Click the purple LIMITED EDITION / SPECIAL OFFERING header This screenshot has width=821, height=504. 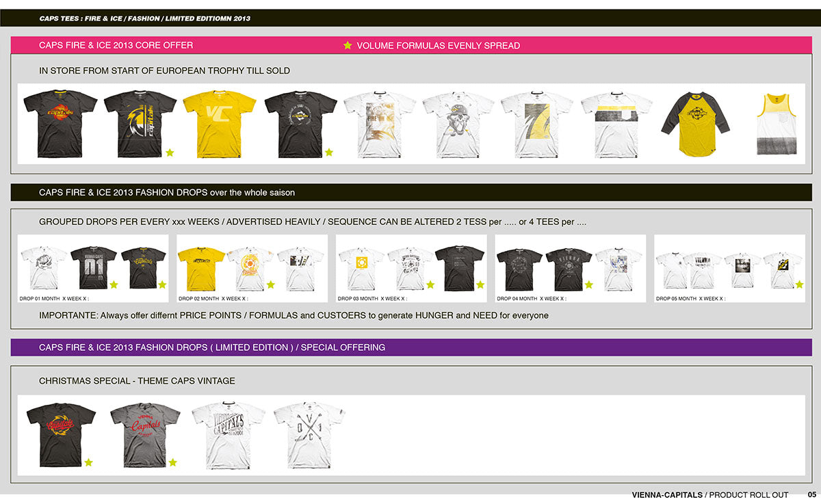tap(212, 347)
